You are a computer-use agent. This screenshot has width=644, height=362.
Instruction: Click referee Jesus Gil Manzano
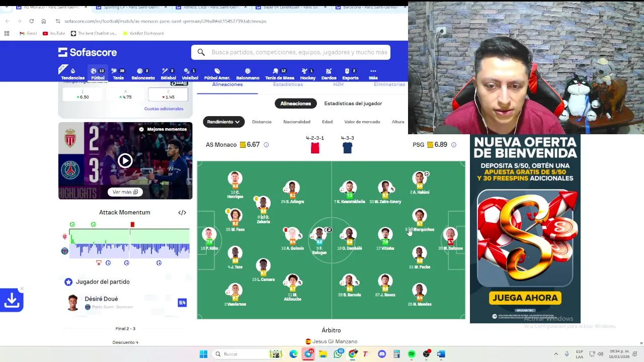tap(331, 341)
